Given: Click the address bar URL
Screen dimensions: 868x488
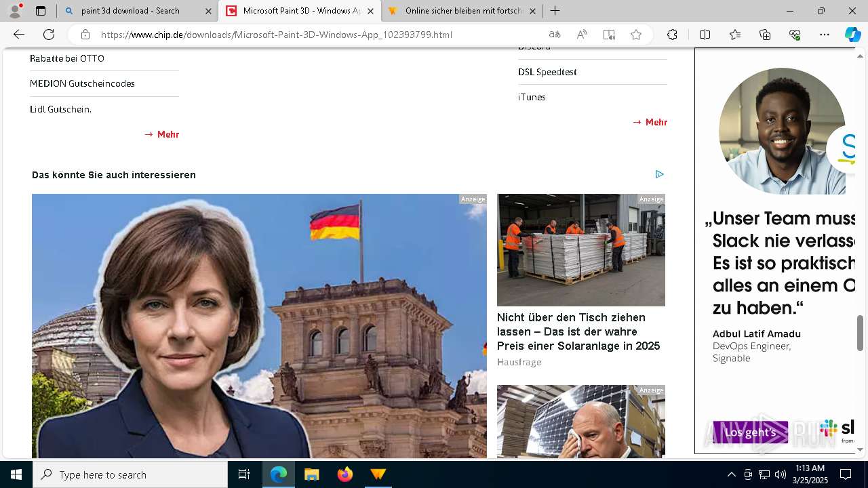Looking at the screenshot, I should (277, 35).
